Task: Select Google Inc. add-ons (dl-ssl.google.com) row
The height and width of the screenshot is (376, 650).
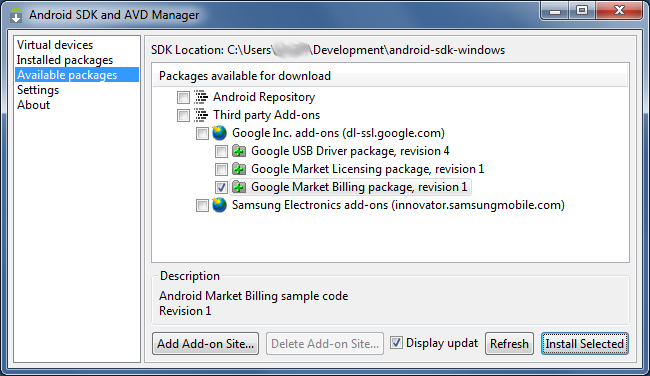Action: tap(338, 133)
